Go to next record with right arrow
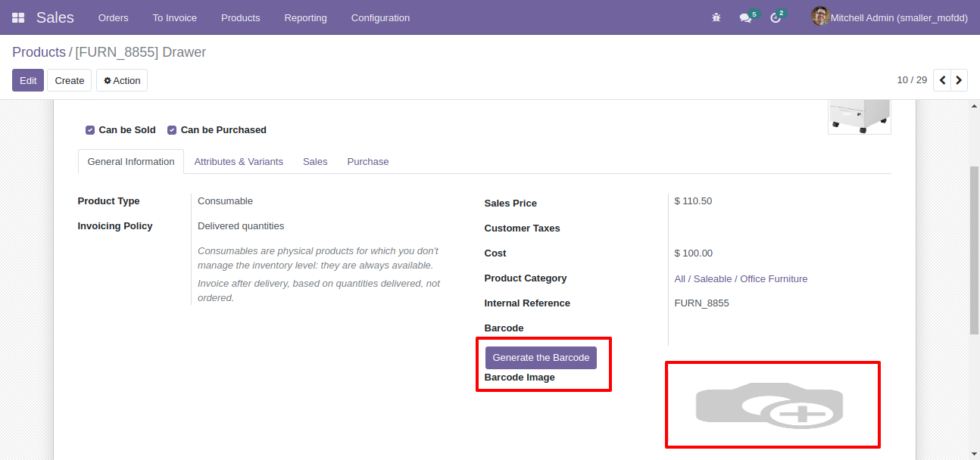 coord(959,80)
